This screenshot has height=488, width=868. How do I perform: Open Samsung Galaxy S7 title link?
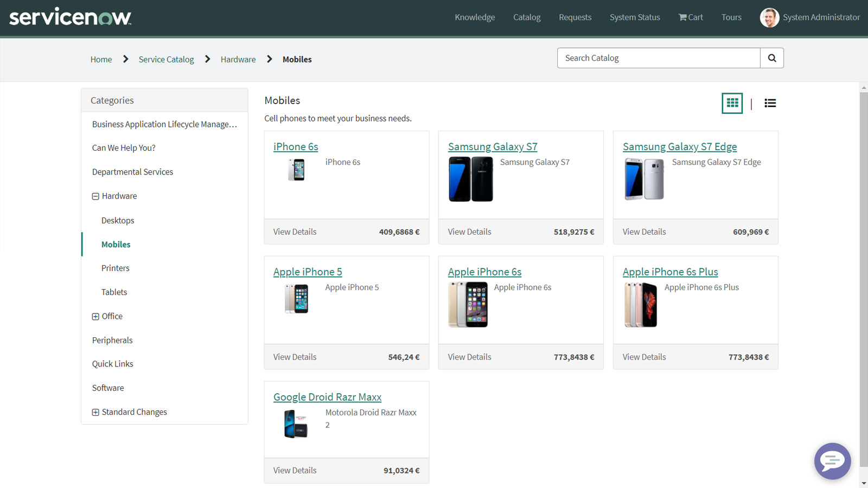[493, 146]
